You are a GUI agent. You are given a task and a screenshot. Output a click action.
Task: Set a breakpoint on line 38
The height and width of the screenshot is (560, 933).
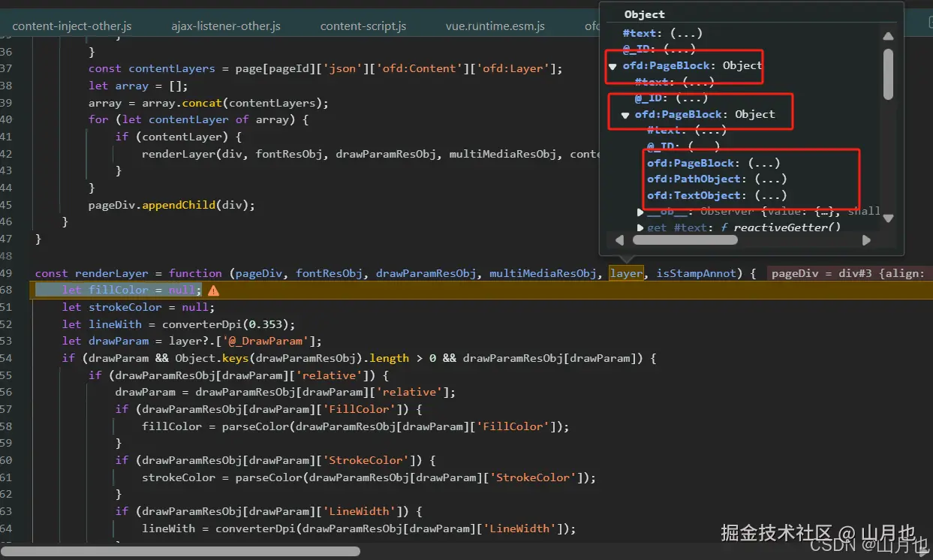7,86
